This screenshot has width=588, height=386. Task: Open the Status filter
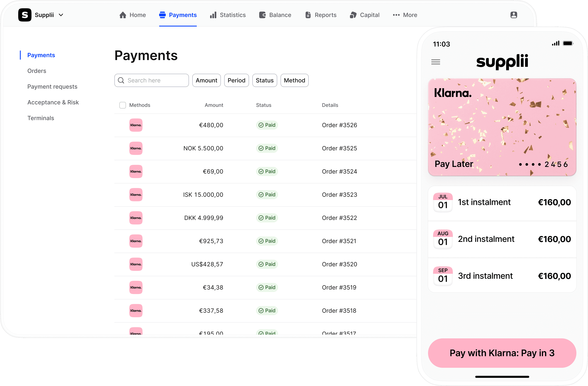265,80
